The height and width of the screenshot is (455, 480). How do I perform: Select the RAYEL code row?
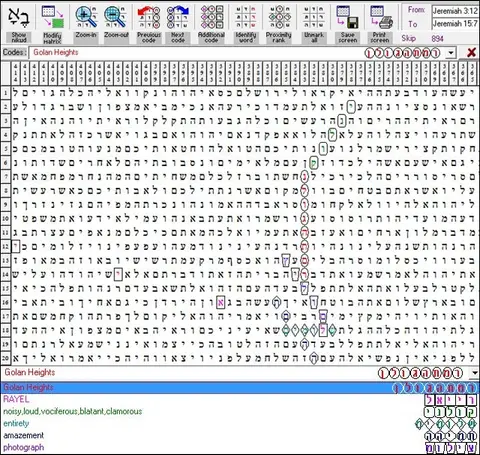[x=240, y=399]
